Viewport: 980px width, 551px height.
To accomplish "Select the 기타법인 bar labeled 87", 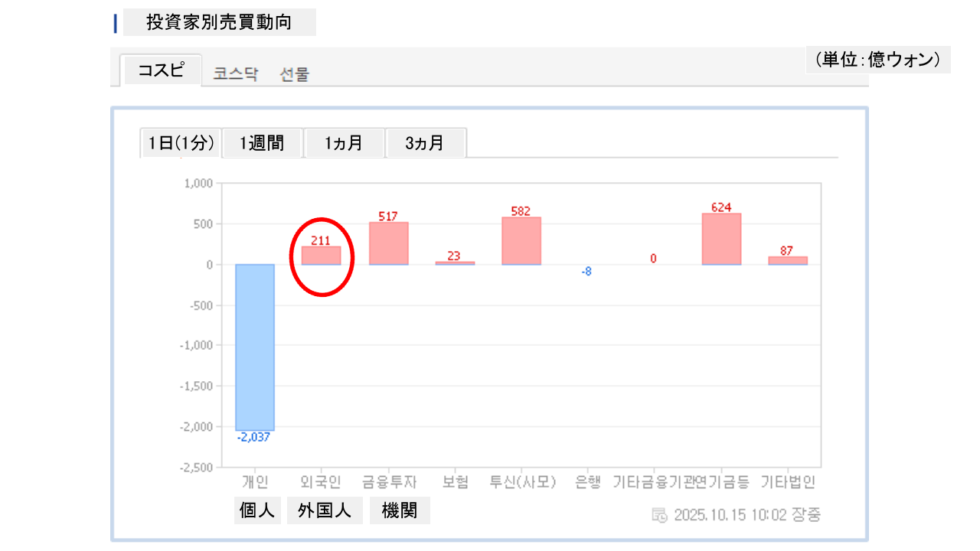I will coord(788,261).
